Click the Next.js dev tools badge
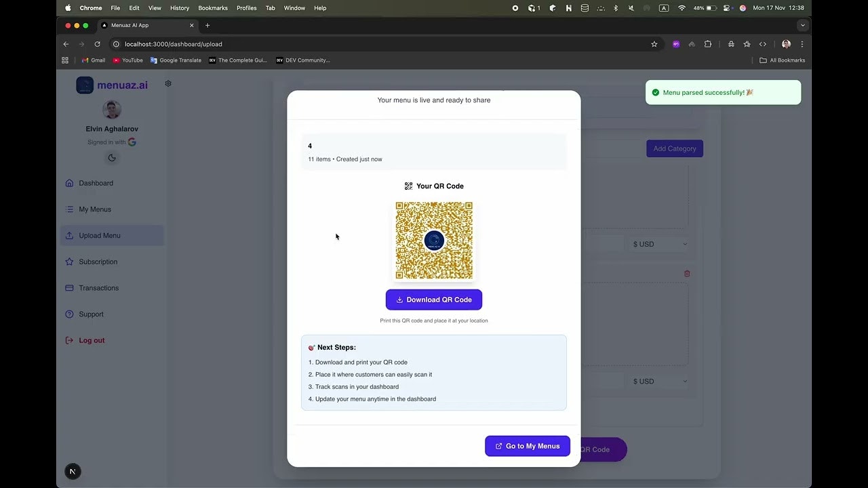 coord(73,471)
